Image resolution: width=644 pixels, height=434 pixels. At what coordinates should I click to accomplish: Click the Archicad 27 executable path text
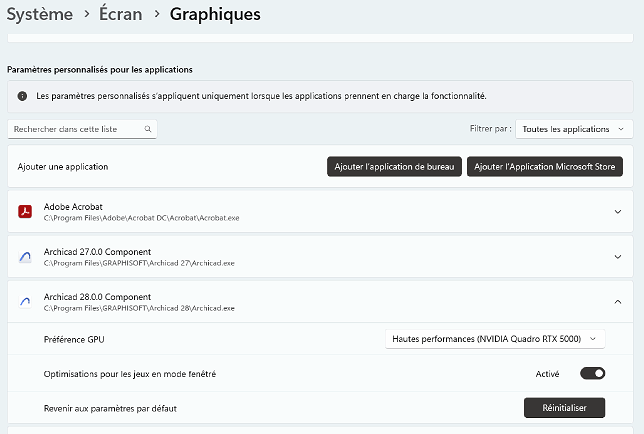139,263
